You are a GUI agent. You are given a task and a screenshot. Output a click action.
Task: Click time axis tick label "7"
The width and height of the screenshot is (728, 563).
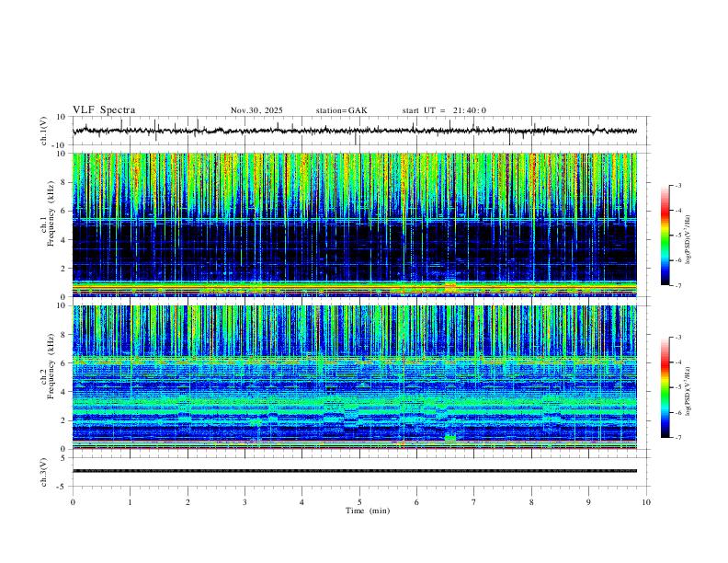pyautogui.click(x=474, y=502)
